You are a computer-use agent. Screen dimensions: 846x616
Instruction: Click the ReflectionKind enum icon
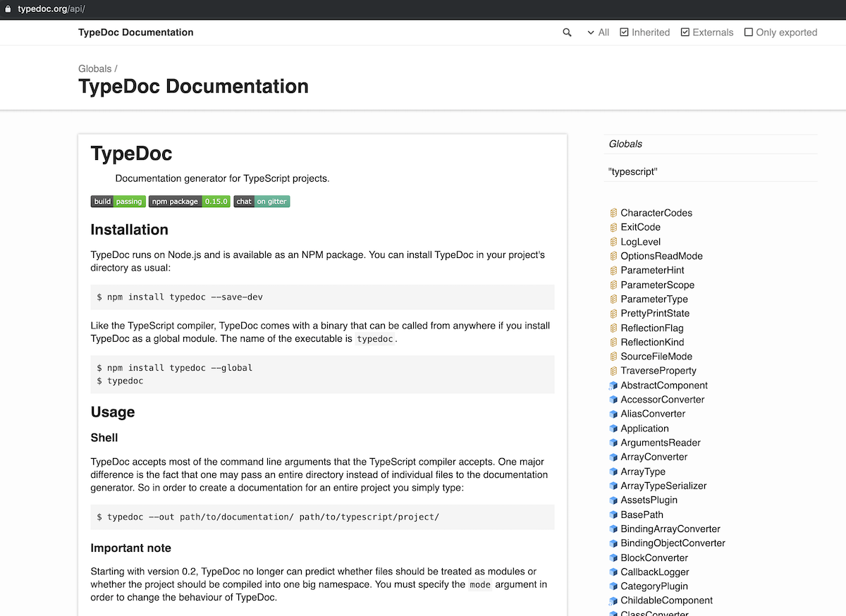[x=613, y=343]
